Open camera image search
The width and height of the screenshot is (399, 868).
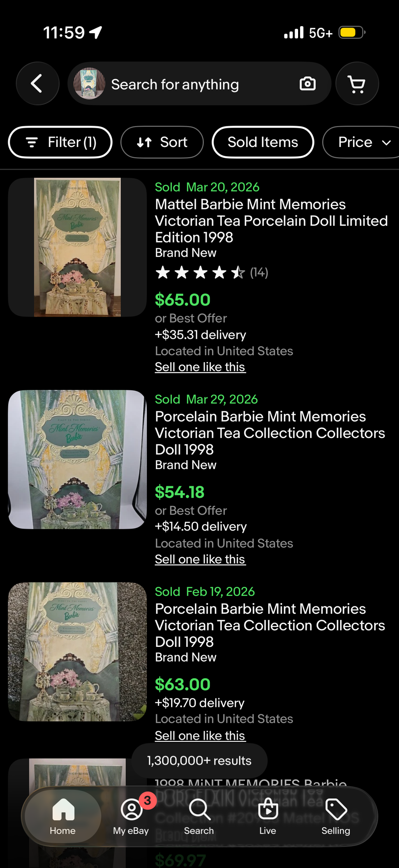click(x=307, y=83)
